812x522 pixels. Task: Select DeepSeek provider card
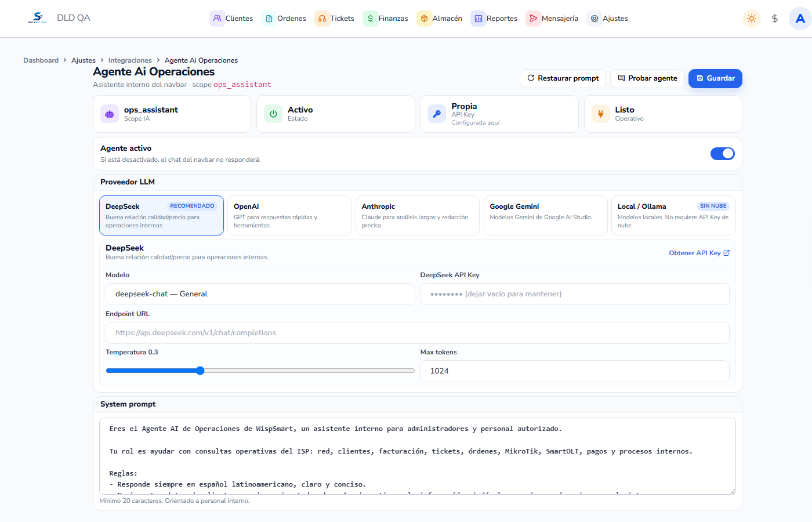click(161, 215)
